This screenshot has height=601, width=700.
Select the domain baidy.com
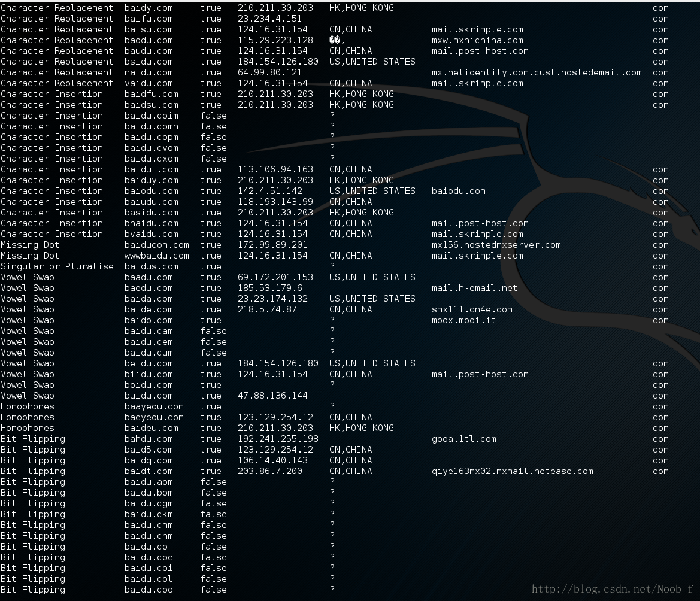click(149, 8)
